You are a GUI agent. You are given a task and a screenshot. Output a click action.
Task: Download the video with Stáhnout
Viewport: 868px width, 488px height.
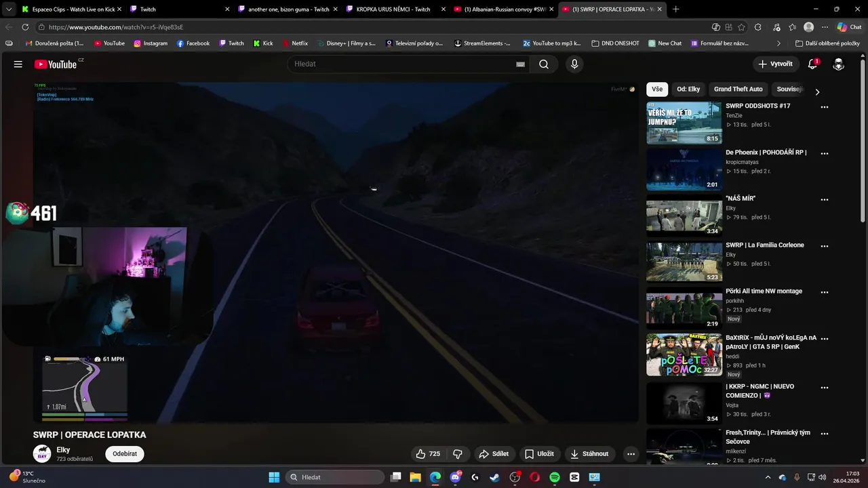click(x=590, y=453)
